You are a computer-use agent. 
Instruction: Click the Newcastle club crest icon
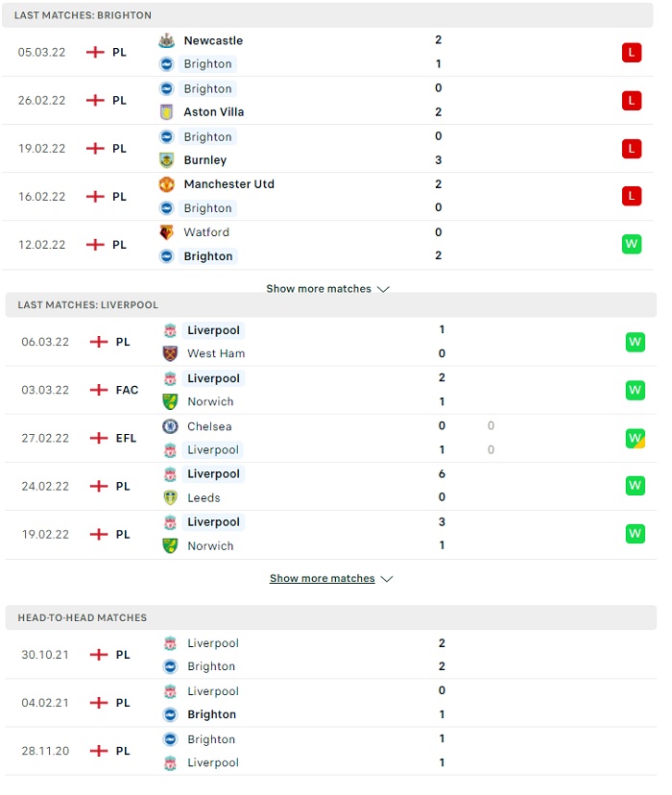[166, 40]
